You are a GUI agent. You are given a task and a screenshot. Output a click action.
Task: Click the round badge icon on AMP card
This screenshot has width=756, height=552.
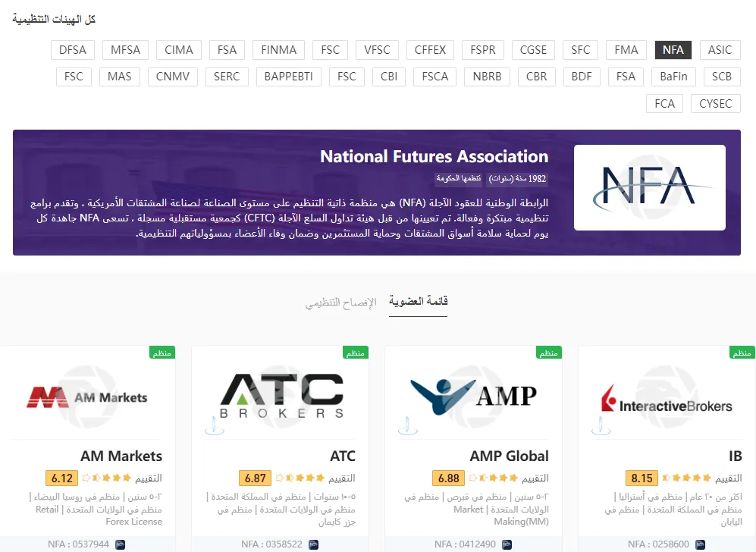coord(407,425)
